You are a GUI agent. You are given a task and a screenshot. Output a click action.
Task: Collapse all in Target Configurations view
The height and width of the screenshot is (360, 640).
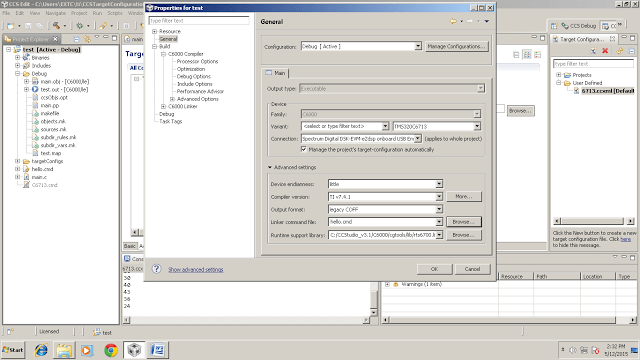pos(631,51)
